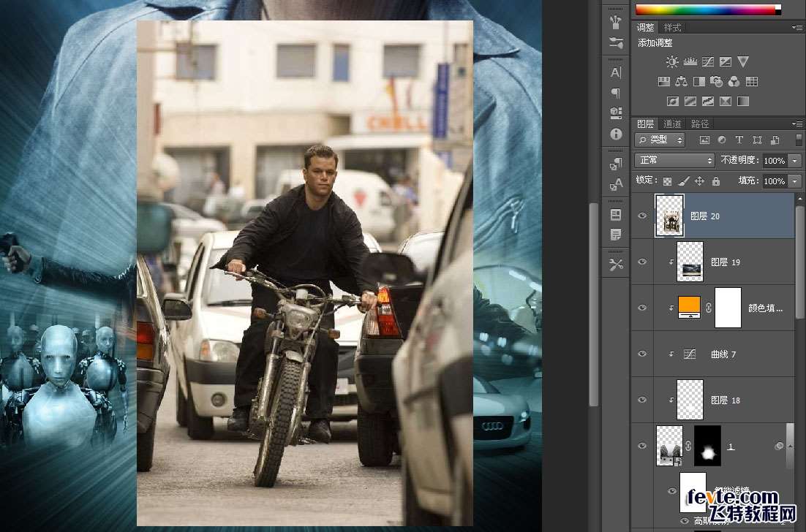Hide layer 图层 18
The image size is (806, 532).
point(642,400)
